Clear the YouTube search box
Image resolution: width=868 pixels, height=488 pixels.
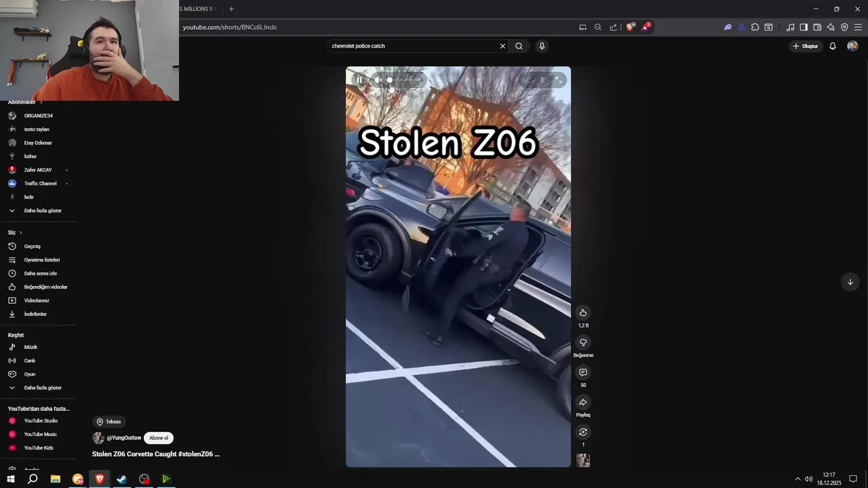pos(502,46)
